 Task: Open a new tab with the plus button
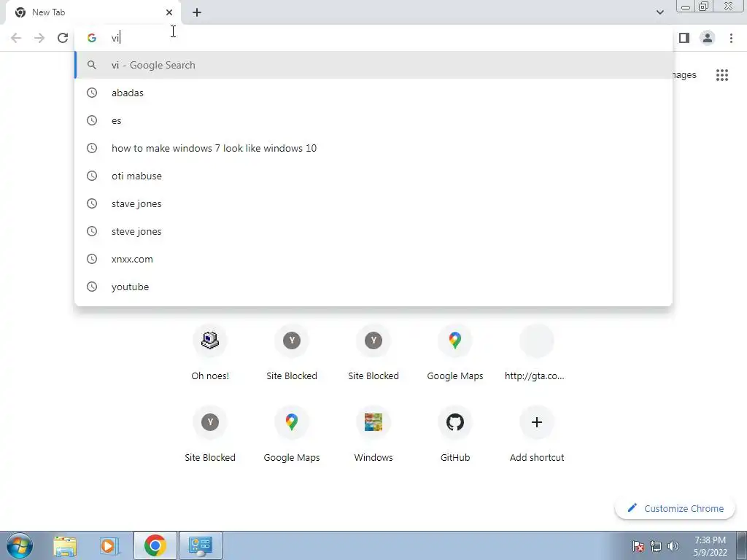197,12
